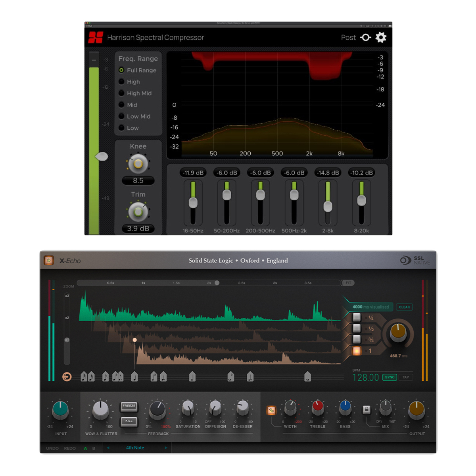476x476 pixels.
Task: Click the 200-500Hz band fader
Action: coord(260,195)
